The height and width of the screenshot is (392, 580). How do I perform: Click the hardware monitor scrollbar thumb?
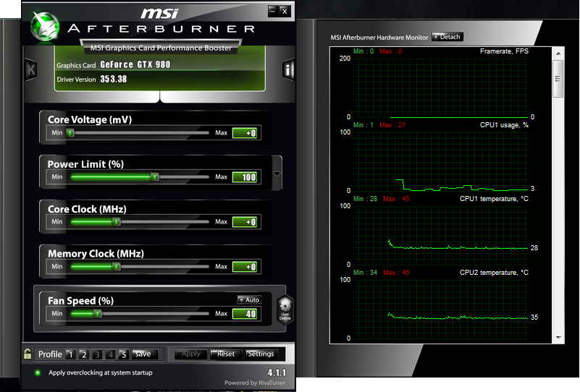point(558,79)
